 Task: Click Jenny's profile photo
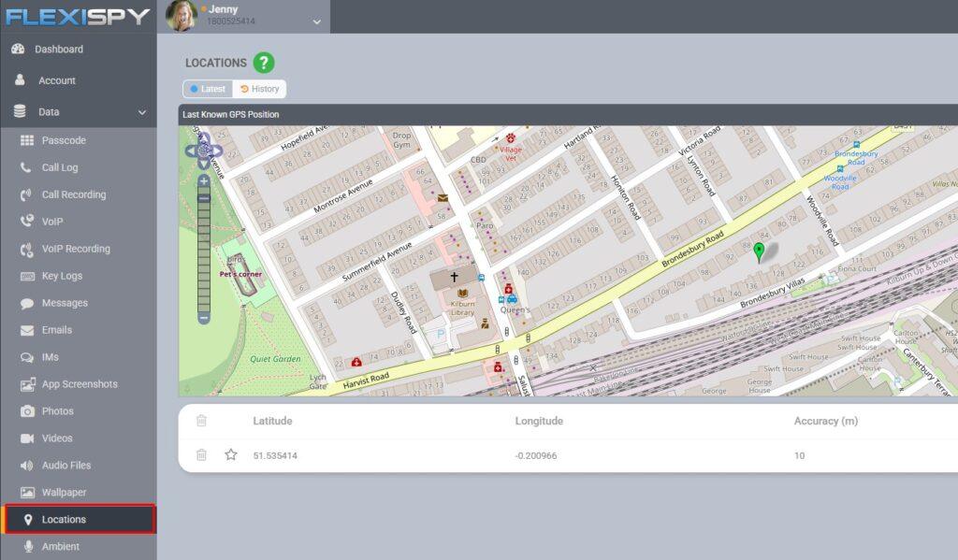[181, 15]
